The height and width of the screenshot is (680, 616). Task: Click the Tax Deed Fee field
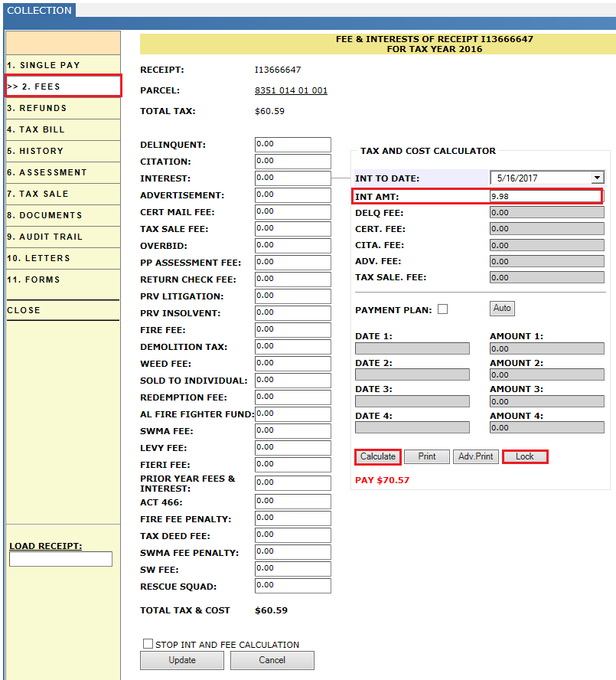tap(292, 535)
